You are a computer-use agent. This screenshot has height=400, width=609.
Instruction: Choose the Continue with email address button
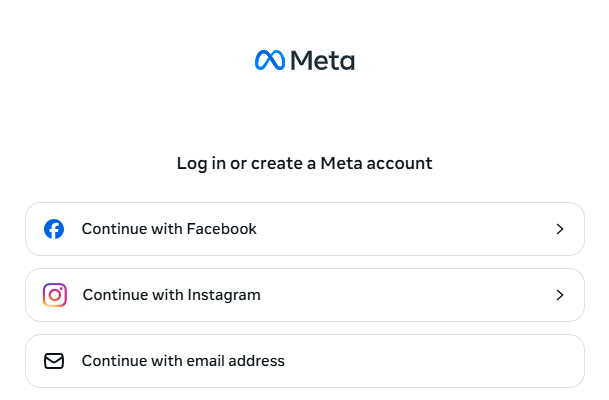304,361
